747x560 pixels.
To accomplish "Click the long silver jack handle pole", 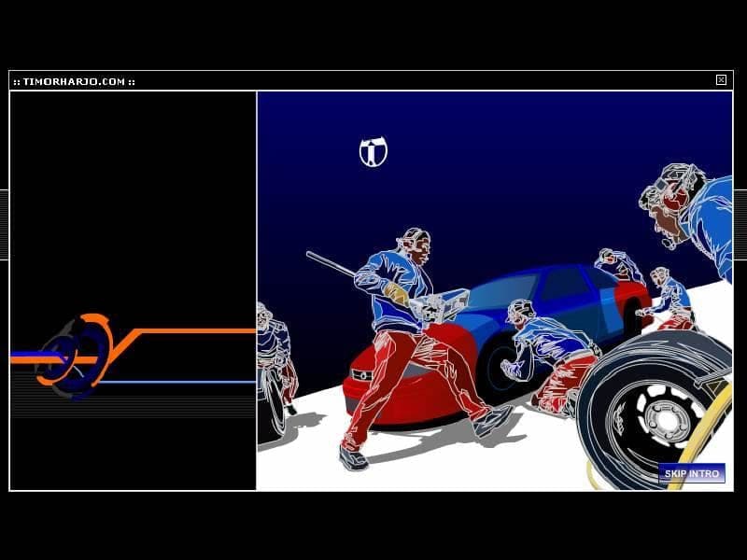I will [331, 264].
